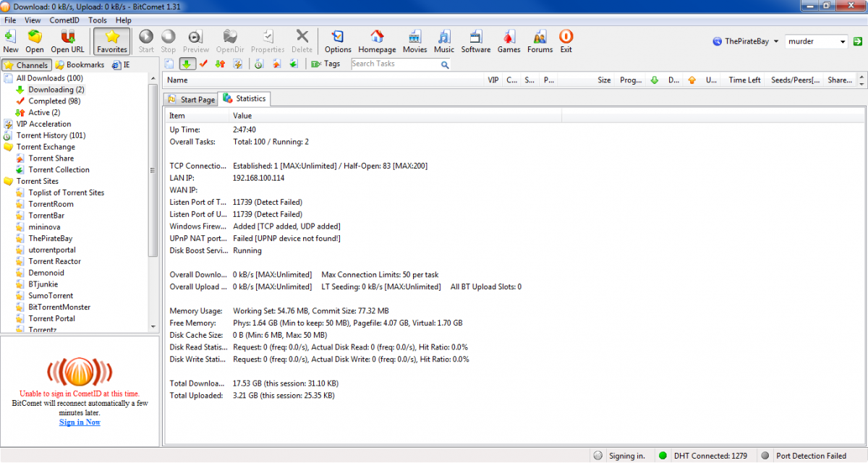Screen dimensions: 868x463
Task: Select the Torrent Exchange folder
Action: coord(39,147)
